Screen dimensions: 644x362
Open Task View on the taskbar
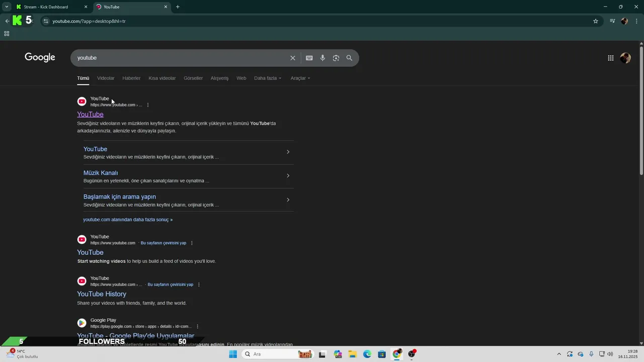(x=323, y=354)
